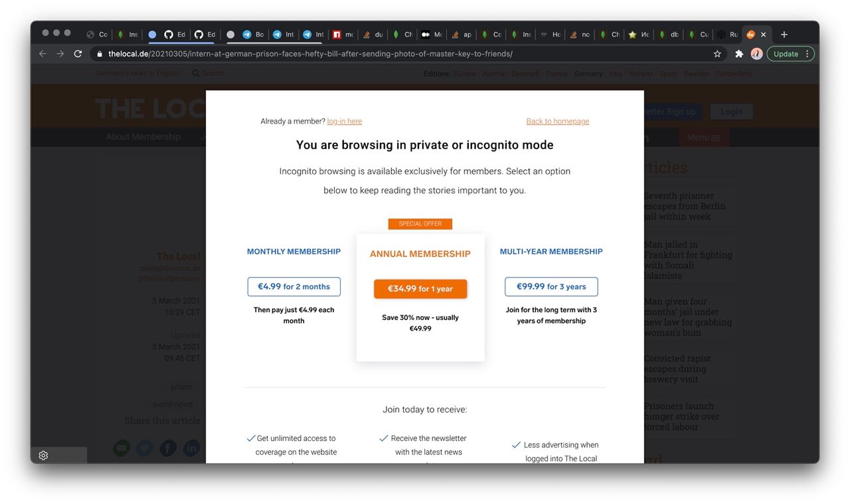Go back with the browser back arrow
Viewport: 850px width, 504px height.
pos(42,54)
